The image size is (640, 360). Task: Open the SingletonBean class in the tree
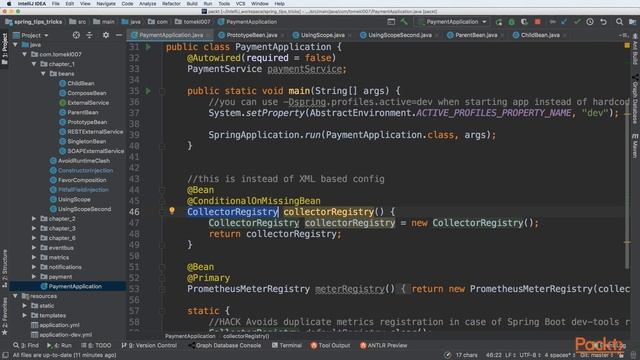(x=87, y=141)
